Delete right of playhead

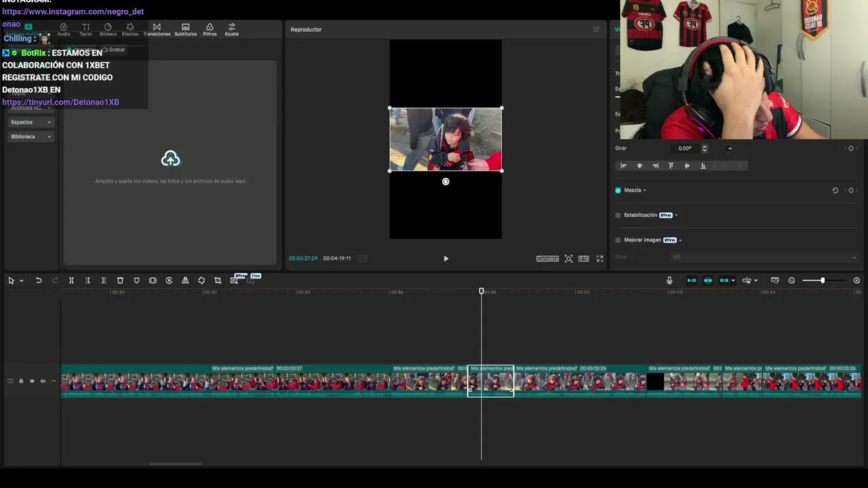point(104,281)
